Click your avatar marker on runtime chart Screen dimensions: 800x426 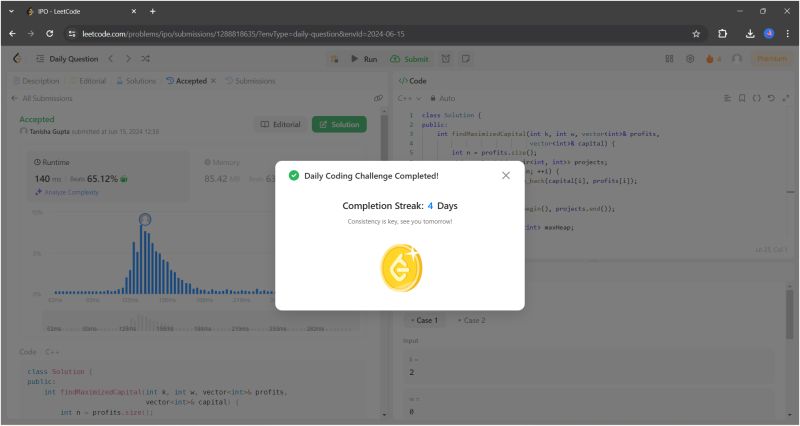coord(145,219)
